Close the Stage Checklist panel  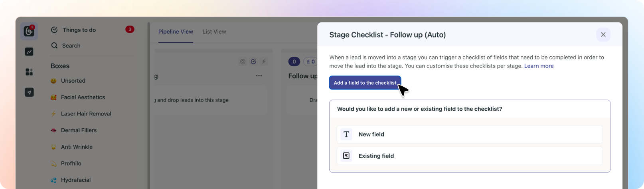pyautogui.click(x=603, y=35)
